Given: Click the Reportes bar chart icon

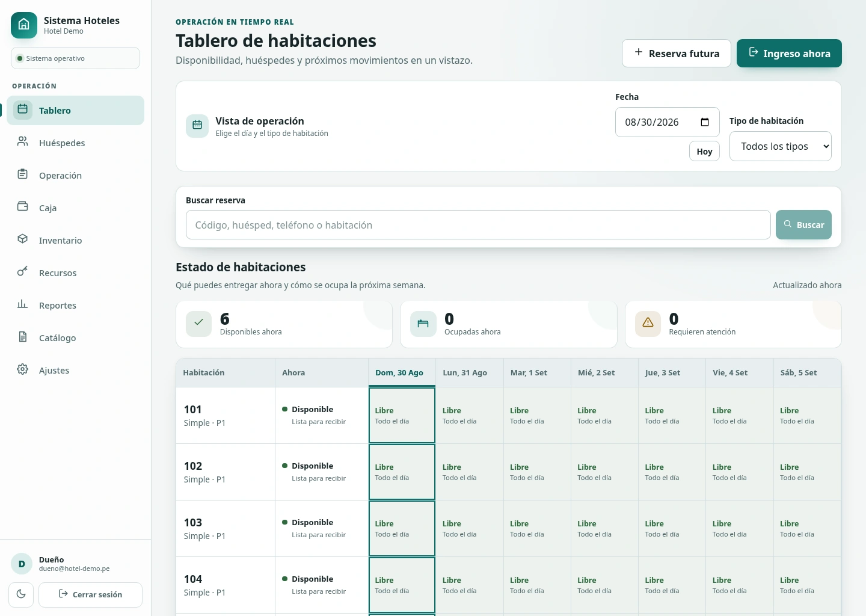Looking at the screenshot, I should point(23,304).
